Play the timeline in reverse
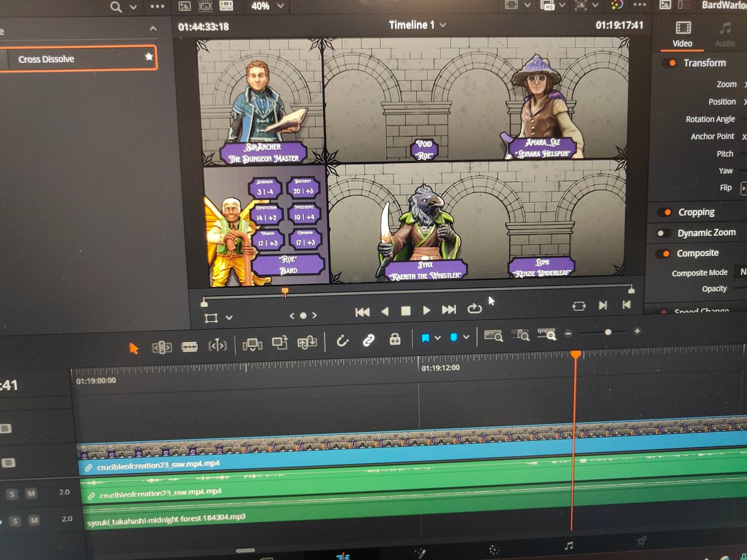The height and width of the screenshot is (560, 747). [x=385, y=311]
